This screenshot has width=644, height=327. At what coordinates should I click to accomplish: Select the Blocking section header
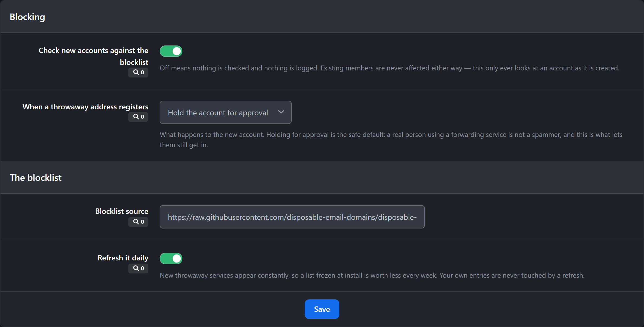[x=27, y=17]
